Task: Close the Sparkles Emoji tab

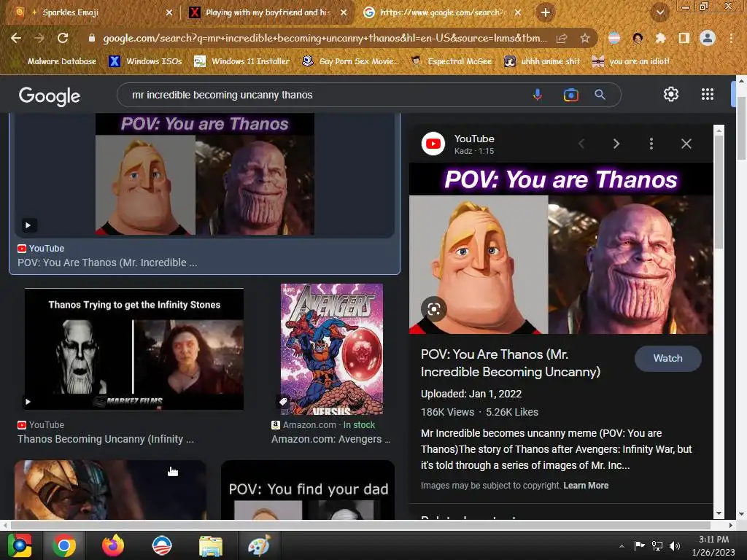Action: 169,13
